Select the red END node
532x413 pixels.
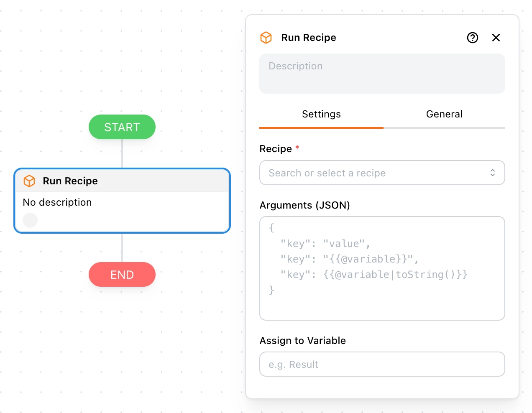(122, 275)
